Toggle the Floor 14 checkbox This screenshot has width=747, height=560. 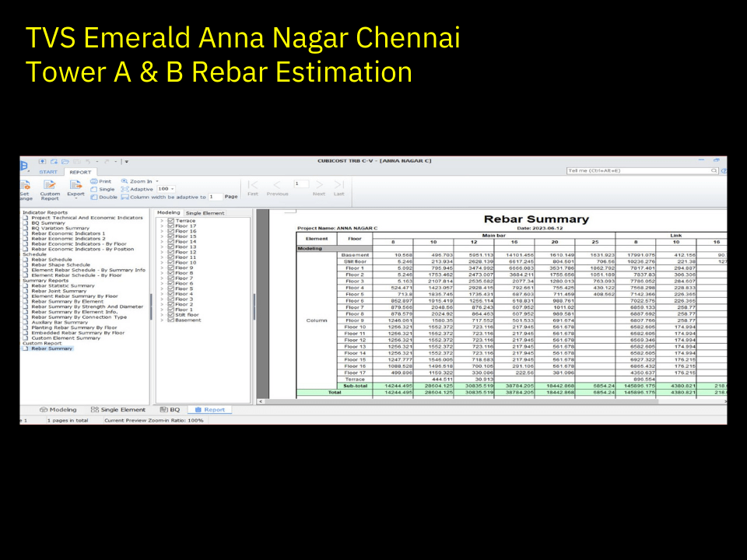pyautogui.click(x=170, y=241)
